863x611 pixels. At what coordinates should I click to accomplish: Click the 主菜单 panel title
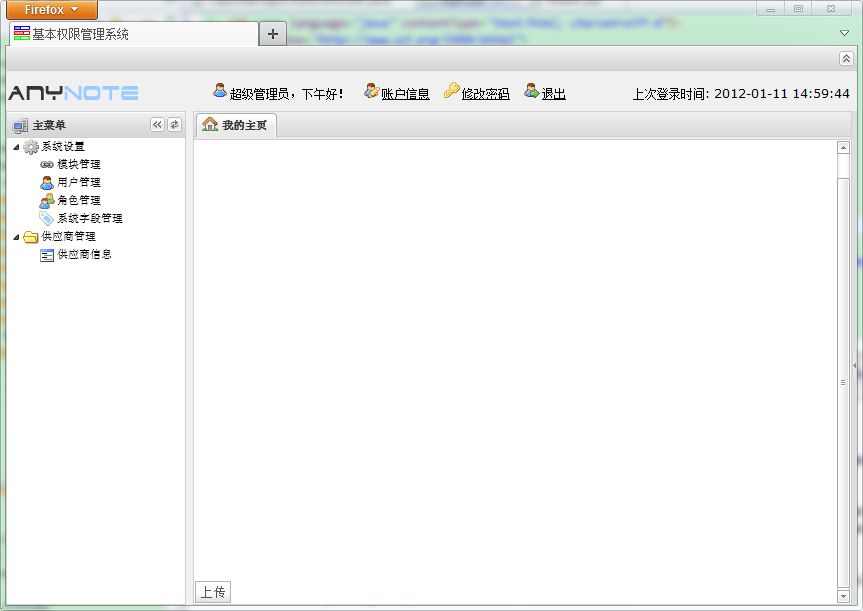pyautogui.click(x=49, y=126)
